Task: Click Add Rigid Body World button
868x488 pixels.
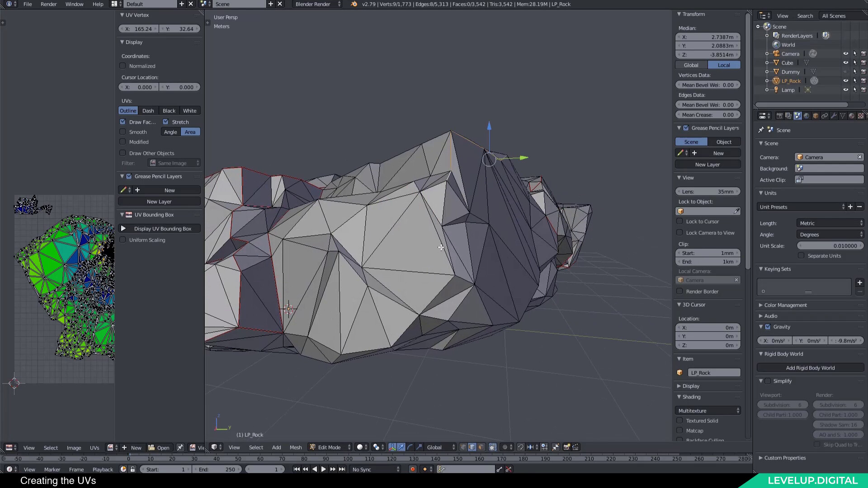Action: (810, 368)
